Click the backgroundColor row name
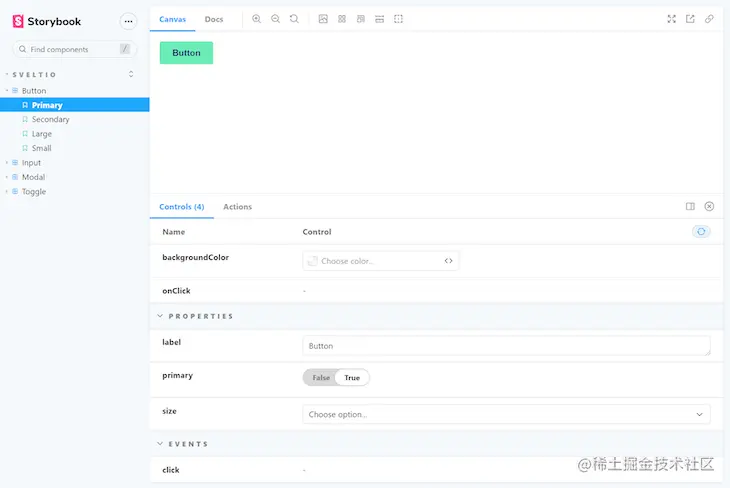 point(196,257)
